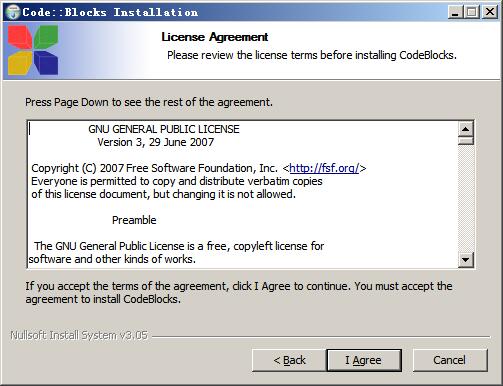Screen dimensions: 503x386
Task: Click the license scrollbar thumb
Action: click(466, 140)
